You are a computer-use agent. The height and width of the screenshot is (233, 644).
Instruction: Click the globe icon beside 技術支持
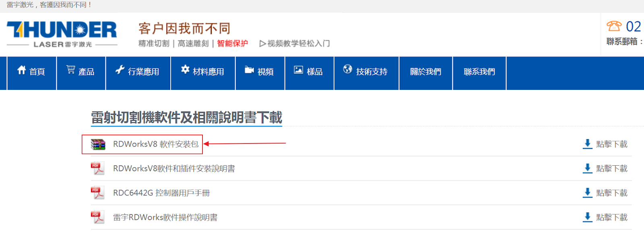348,69
